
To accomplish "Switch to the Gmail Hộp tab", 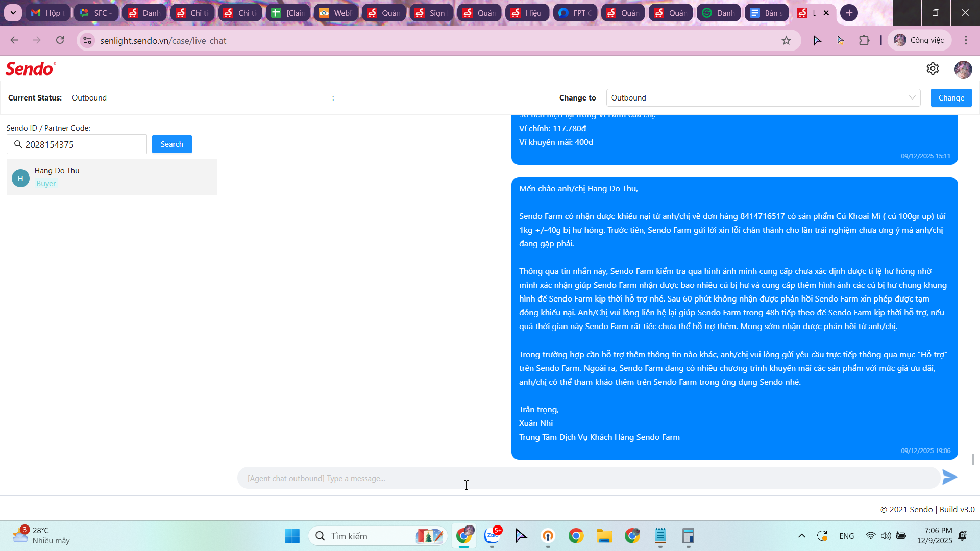I will pyautogui.click(x=47, y=13).
